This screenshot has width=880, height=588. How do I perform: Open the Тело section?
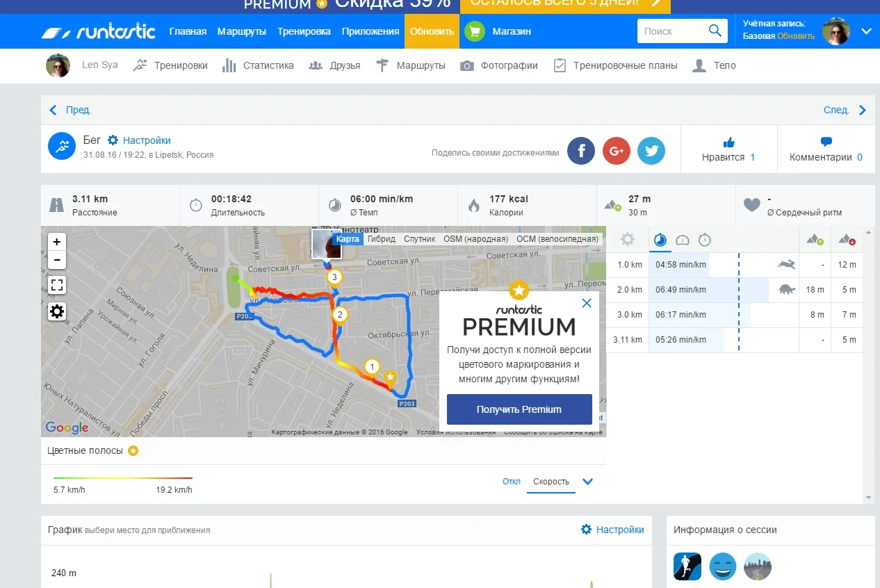(x=714, y=65)
